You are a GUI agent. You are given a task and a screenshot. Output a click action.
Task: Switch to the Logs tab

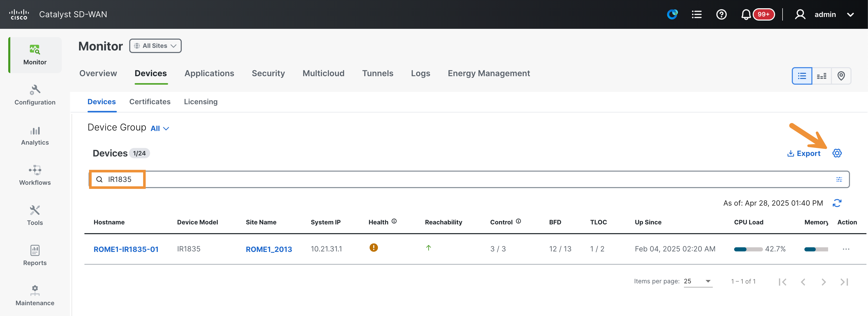[x=421, y=73]
